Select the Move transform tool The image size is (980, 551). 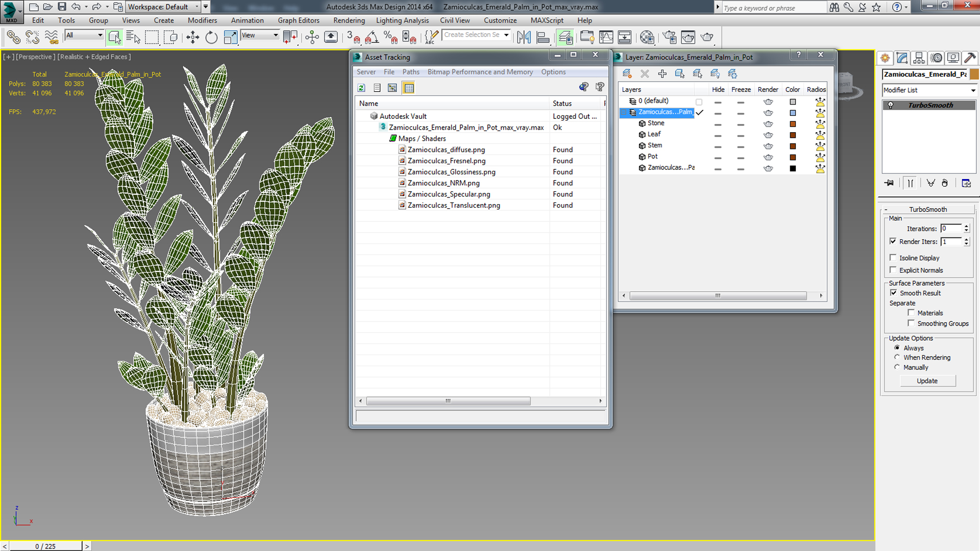point(192,37)
